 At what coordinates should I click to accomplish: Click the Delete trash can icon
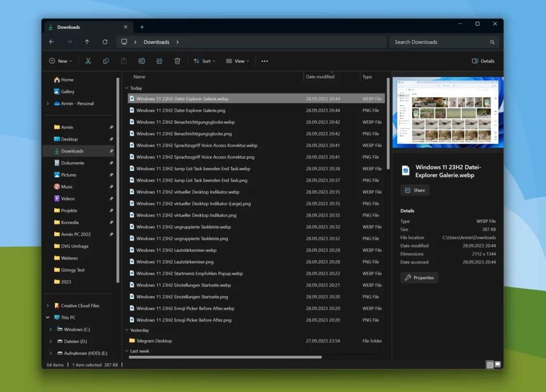178,61
